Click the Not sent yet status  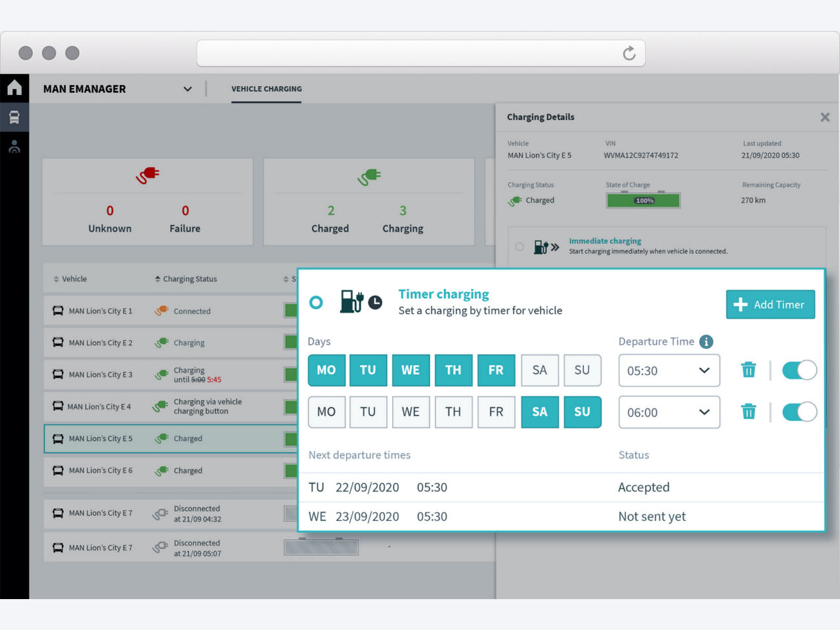pos(652,516)
